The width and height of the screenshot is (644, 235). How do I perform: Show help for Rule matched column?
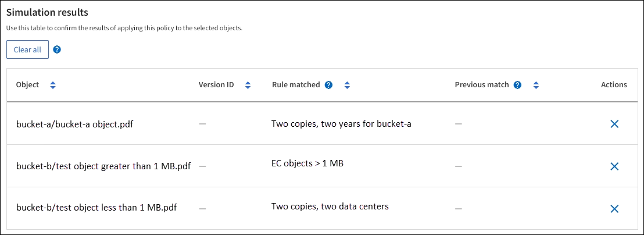[329, 85]
